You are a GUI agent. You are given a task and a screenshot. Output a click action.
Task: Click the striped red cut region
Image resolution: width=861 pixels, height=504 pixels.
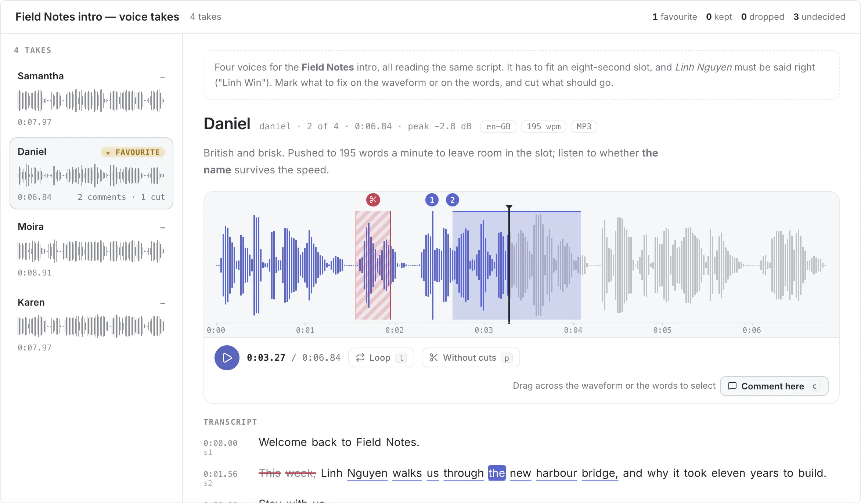tap(373, 265)
